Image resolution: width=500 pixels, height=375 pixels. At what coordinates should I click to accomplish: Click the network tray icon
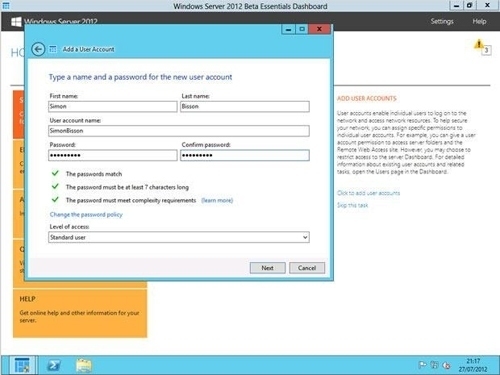[x=434, y=365]
